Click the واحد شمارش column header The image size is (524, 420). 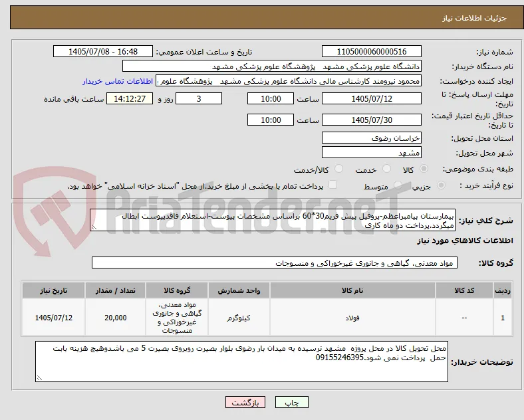tap(239, 290)
